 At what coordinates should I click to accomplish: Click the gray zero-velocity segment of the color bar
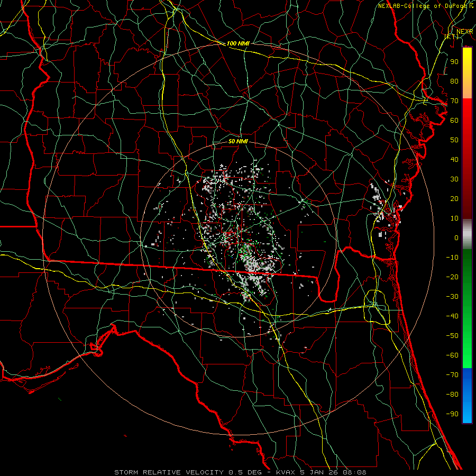click(x=467, y=234)
